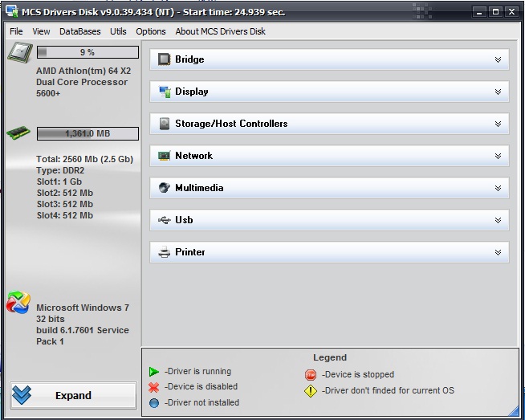Image resolution: width=525 pixels, height=420 pixels.
Task: Click the -Device is stopped text
Action: click(358, 374)
